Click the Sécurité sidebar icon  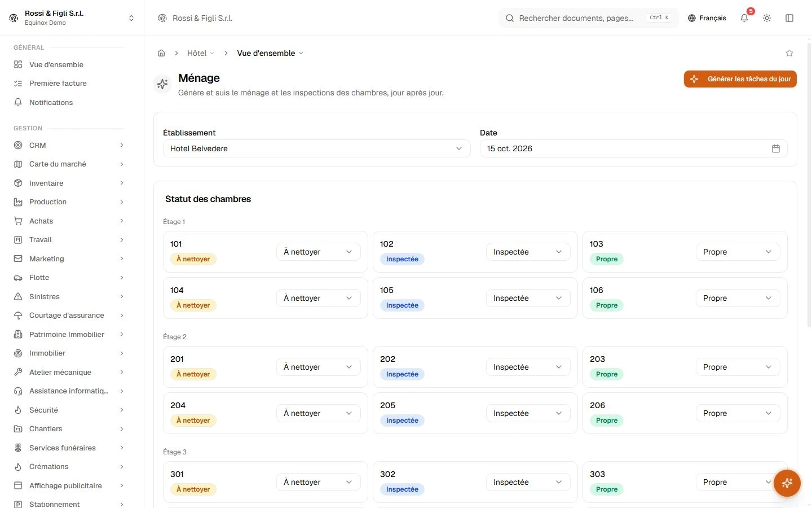coord(18,410)
